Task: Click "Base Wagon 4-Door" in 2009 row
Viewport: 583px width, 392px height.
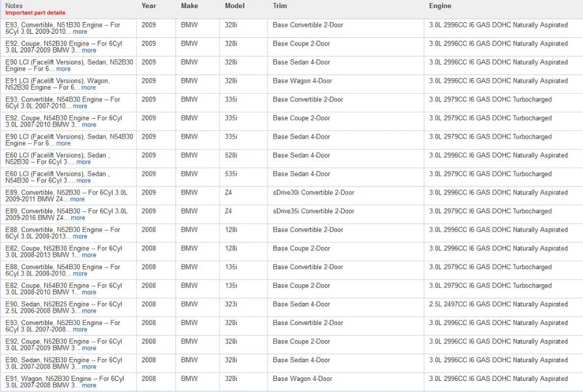Action: point(302,80)
